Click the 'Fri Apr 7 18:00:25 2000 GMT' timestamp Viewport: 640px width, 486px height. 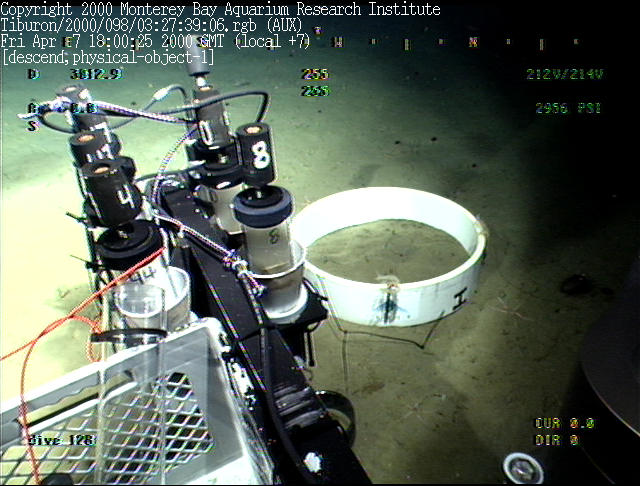pos(155,41)
